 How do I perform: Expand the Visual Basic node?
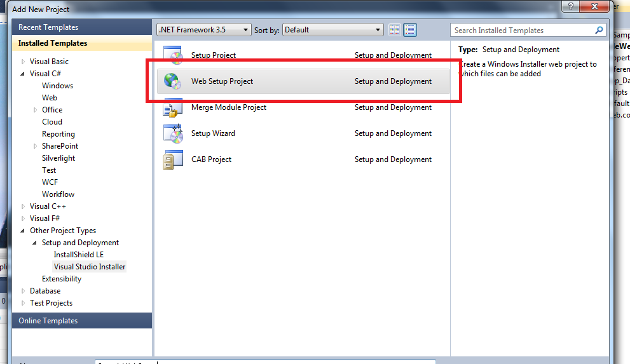point(23,62)
